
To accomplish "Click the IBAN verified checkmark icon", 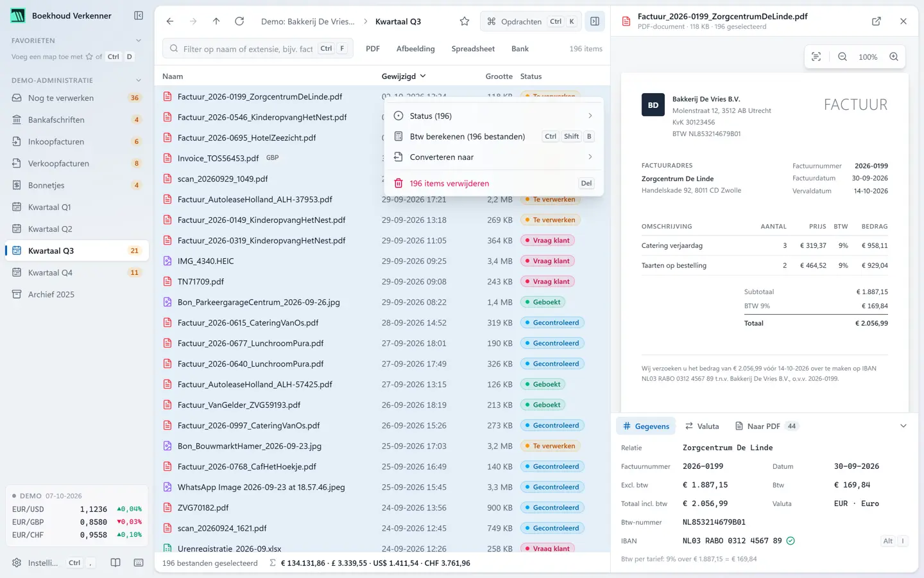I will [x=791, y=541].
